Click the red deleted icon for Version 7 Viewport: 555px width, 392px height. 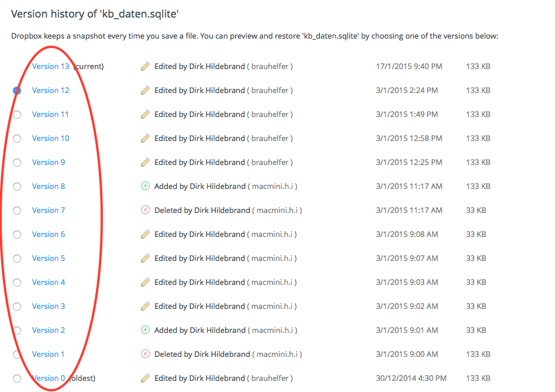coord(146,210)
